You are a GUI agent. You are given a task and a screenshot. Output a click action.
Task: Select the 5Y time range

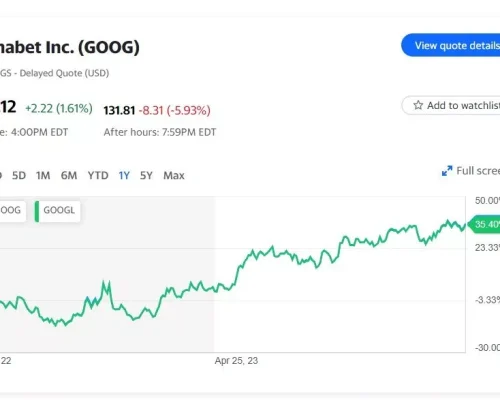point(146,175)
